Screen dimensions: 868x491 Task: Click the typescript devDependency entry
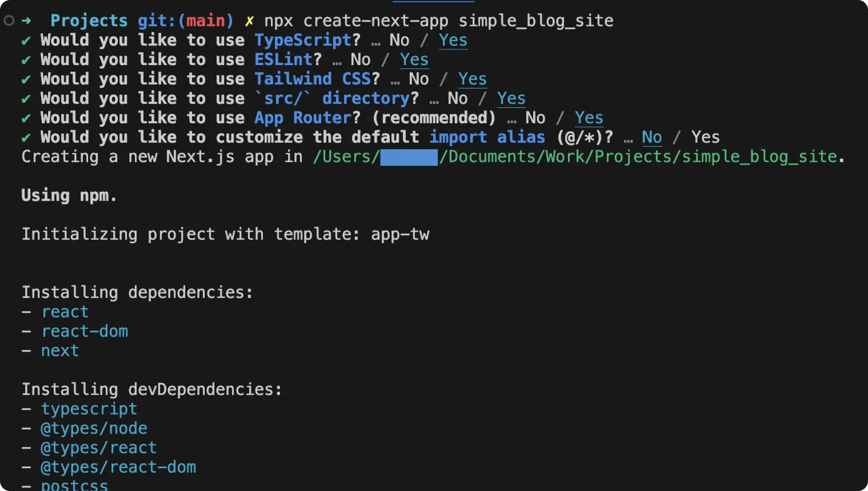click(89, 409)
